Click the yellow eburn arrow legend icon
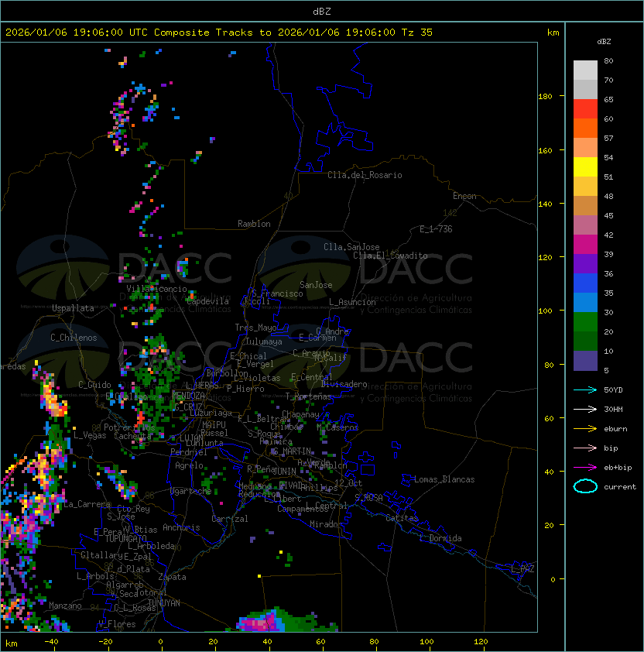 point(585,429)
